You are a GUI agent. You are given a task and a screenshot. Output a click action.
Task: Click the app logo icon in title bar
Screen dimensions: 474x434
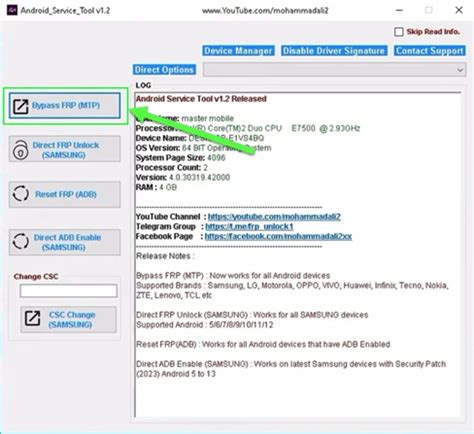tap(12, 10)
